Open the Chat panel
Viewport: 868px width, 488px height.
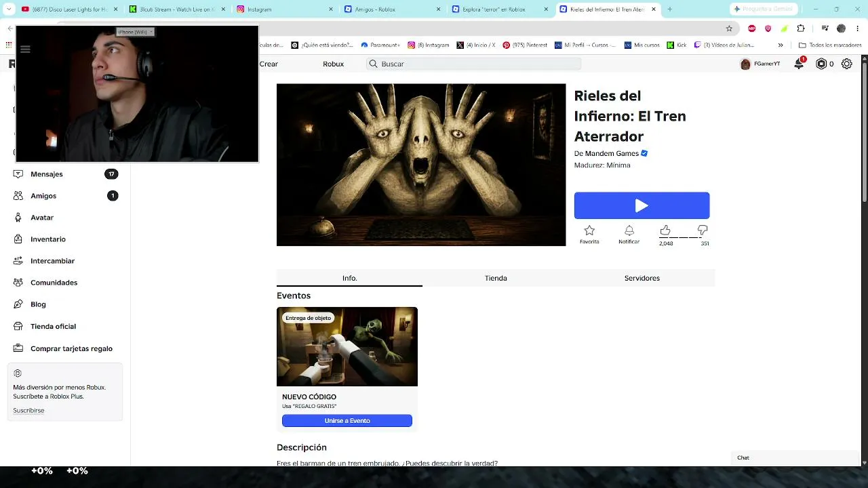795,457
